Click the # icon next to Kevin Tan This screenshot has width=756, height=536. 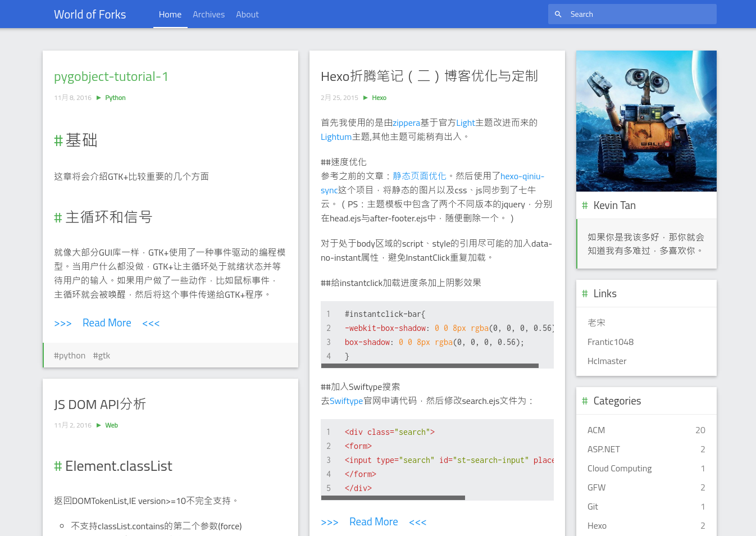[584, 205]
